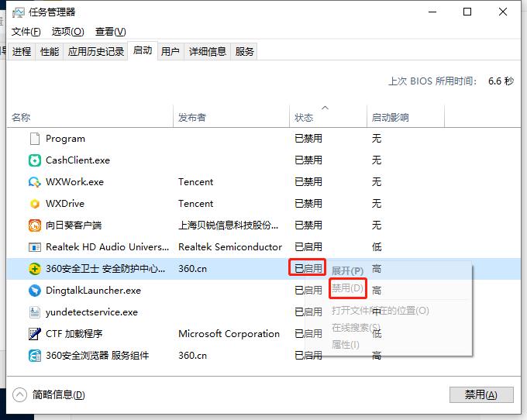Click 已禁用 status of Program row

point(308,139)
